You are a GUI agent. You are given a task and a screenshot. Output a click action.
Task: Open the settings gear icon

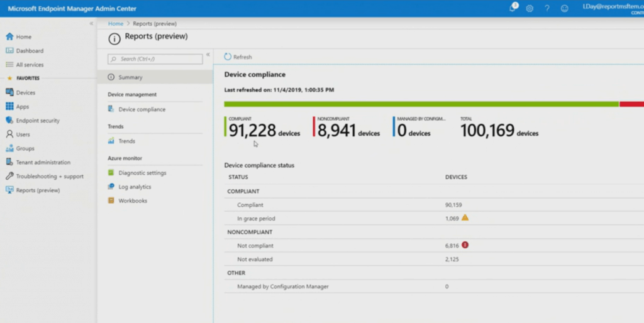pyautogui.click(x=530, y=9)
